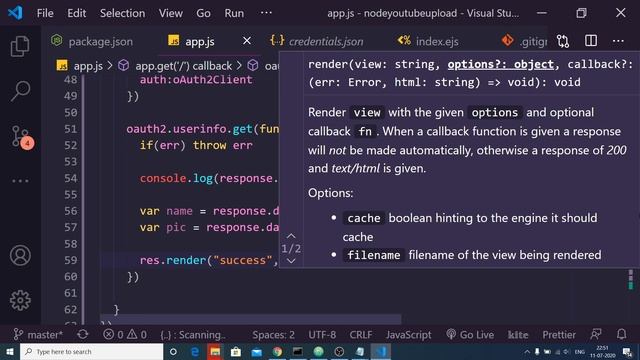Show additional views ellipsis in activity bar

click(x=20, y=180)
